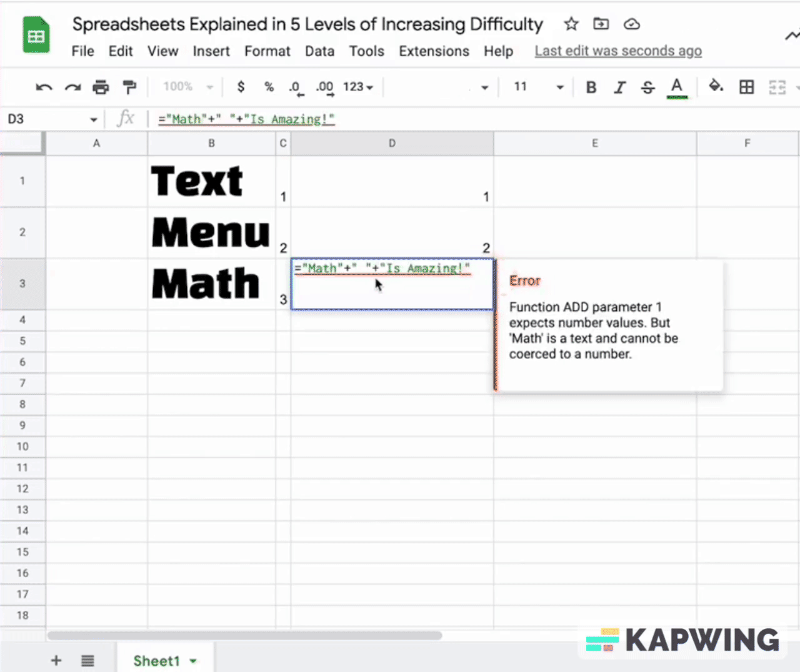Open the text color picker
The height and width of the screenshot is (672, 800).
[677, 87]
